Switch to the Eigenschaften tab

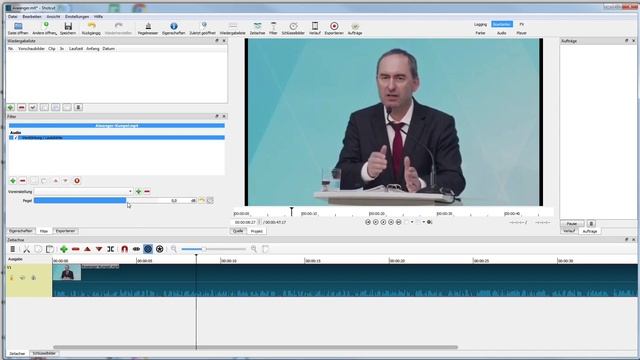click(x=20, y=231)
